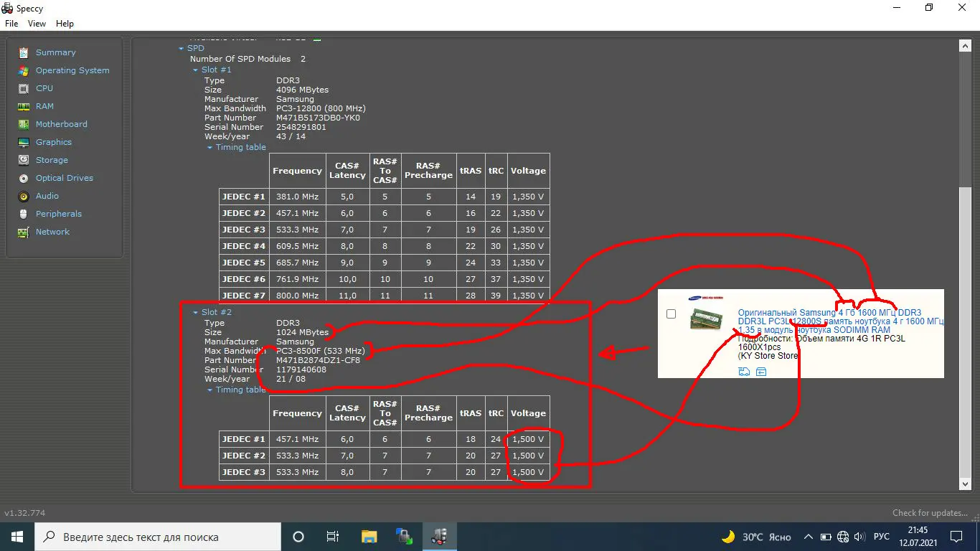Open the Help menu
980x551 pixels.
click(65, 24)
